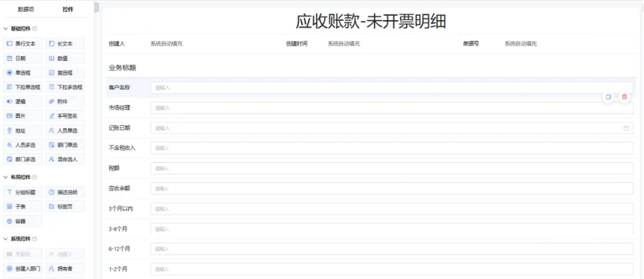The width and height of the screenshot is (644, 279).
Task: Select the 人员单选 control
Action: (x=65, y=131)
